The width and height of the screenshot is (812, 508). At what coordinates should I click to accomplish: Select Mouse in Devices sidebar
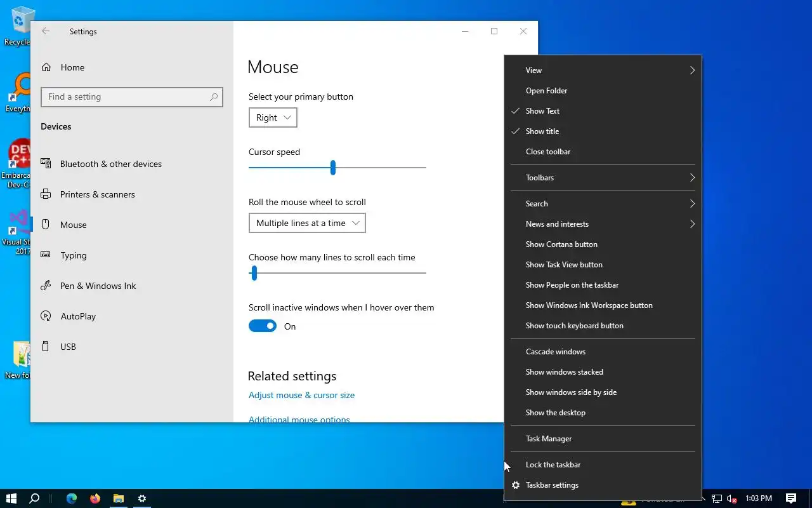[x=132, y=225]
